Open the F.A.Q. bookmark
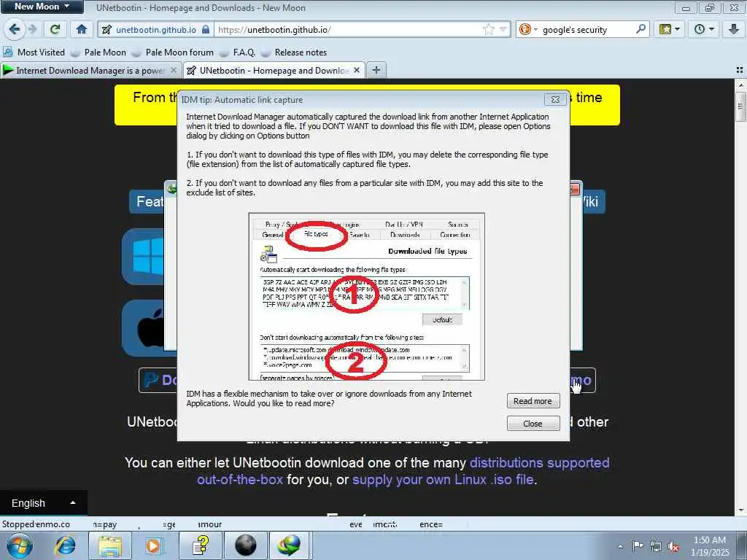 pyautogui.click(x=237, y=52)
